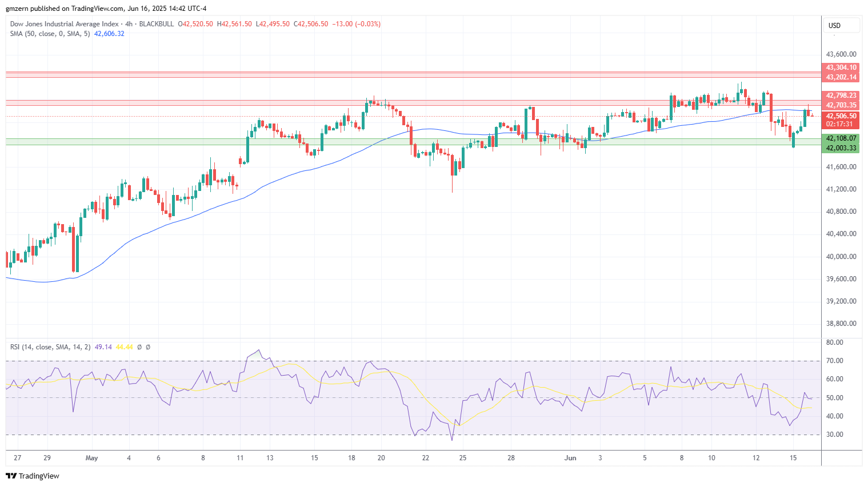Click the red current price label 42,506.50
This screenshot has height=486, width=868.
tap(841, 116)
